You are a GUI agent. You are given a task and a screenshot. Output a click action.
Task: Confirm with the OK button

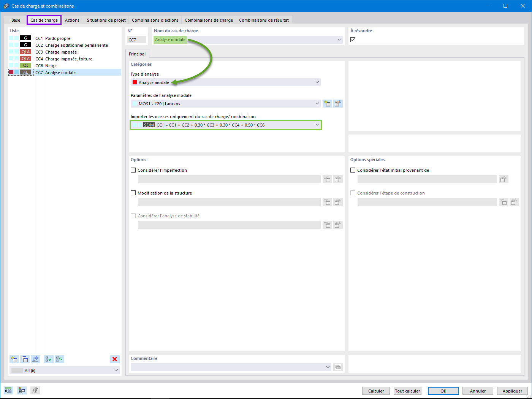coord(443,391)
